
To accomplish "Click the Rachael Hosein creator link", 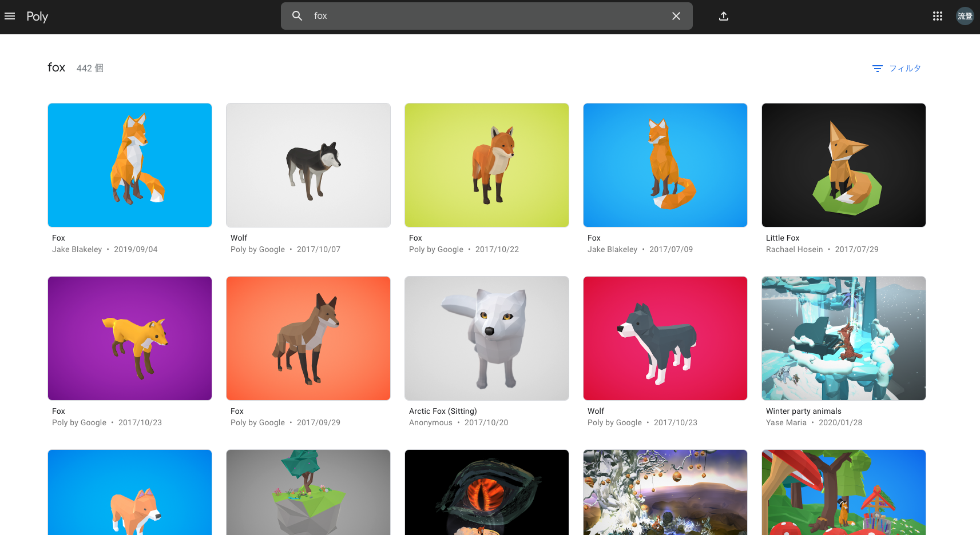I will (795, 249).
